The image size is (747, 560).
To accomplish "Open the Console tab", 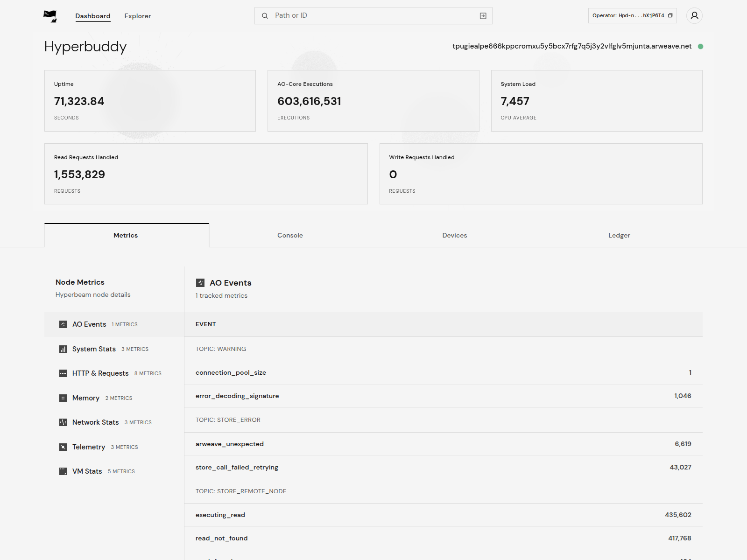I will pyautogui.click(x=290, y=235).
